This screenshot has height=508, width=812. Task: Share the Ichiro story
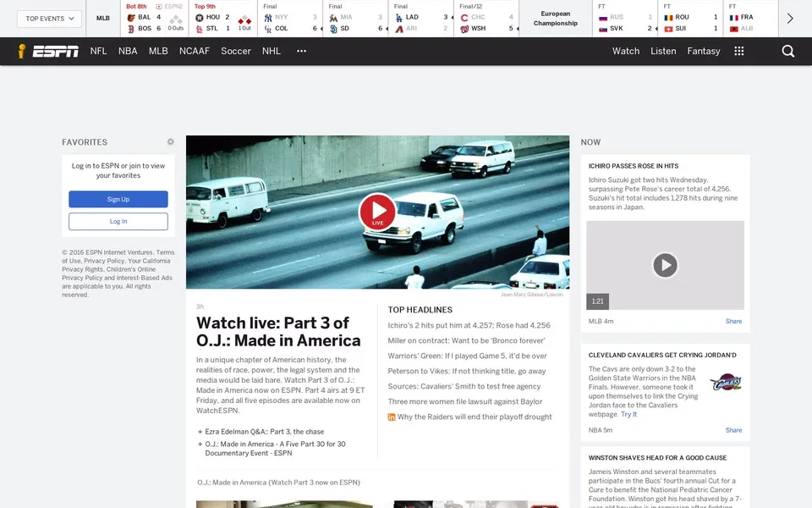click(733, 322)
